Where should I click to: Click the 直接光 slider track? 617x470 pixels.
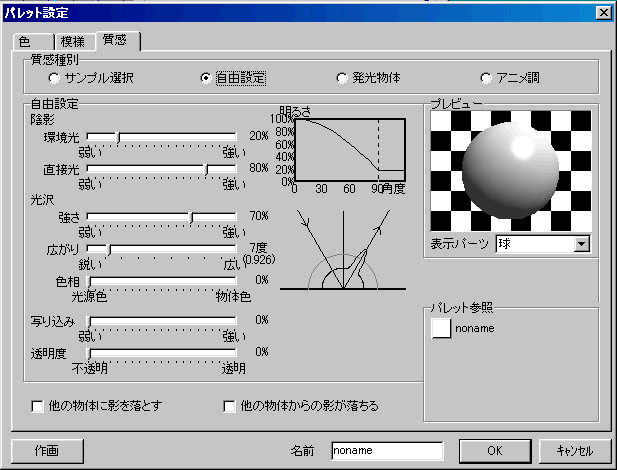[x=162, y=168]
